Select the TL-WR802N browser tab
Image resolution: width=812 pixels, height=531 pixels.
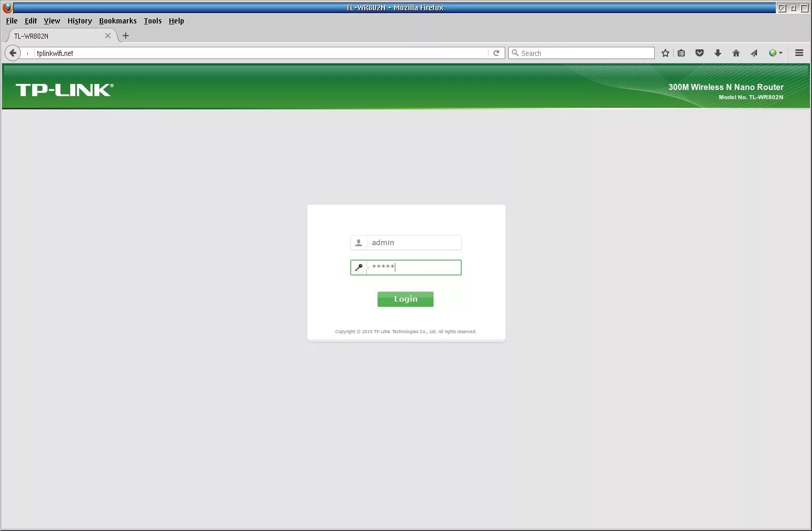[60, 36]
